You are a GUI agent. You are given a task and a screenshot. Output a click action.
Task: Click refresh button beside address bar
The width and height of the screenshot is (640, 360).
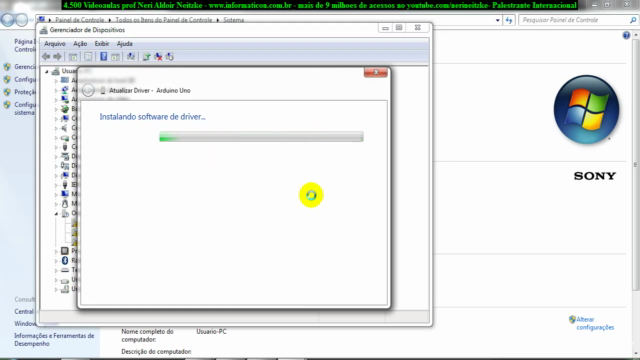click(509, 20)
